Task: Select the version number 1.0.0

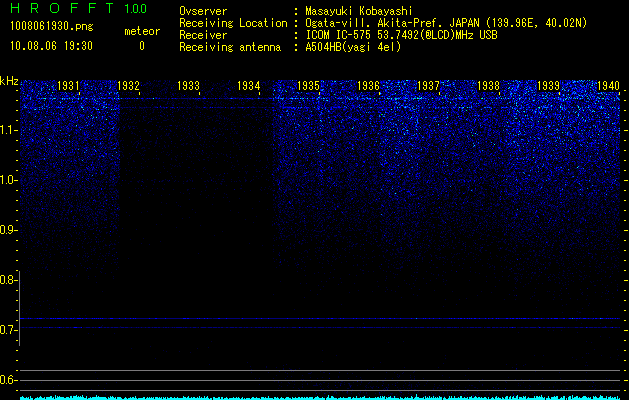Action: click(136, 8)
